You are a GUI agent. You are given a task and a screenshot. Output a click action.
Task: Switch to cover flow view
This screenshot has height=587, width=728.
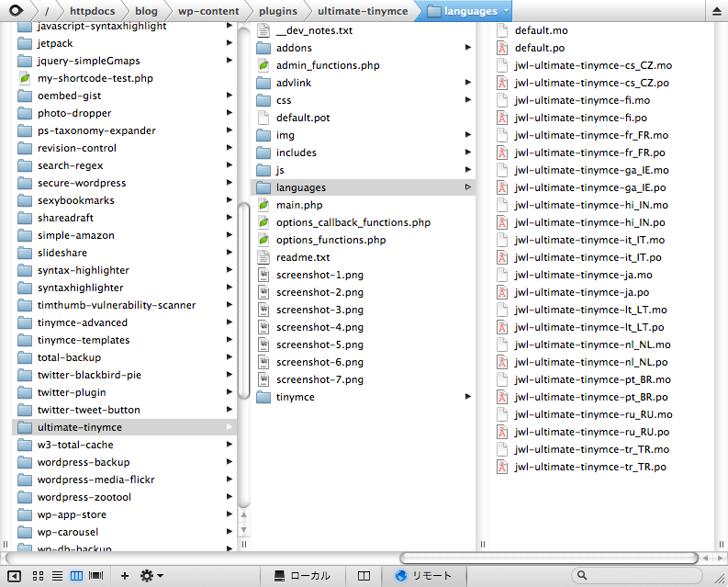tap(95, 576)
